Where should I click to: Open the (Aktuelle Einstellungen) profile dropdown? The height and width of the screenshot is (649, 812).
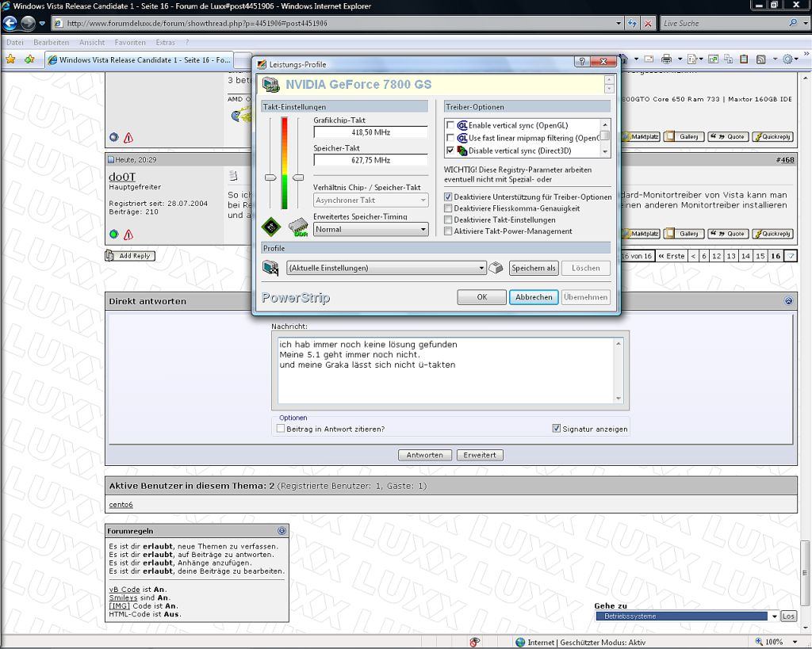pyautogui.click(x=386, y=268)
